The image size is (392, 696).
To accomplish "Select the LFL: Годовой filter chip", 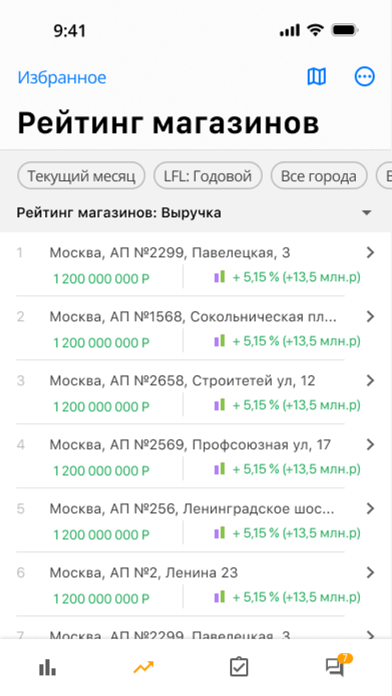I will point(208,176).
